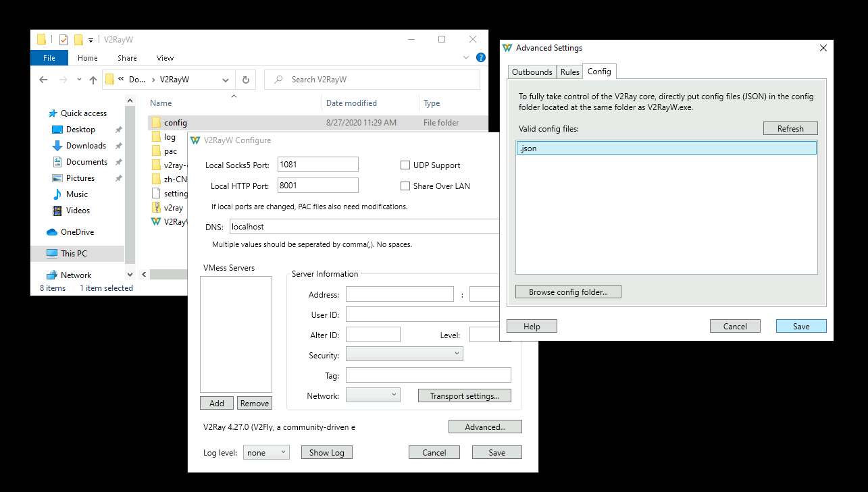Select Network in the navigation pane
The height and width of the screenshot is (492, 868).
69,275
